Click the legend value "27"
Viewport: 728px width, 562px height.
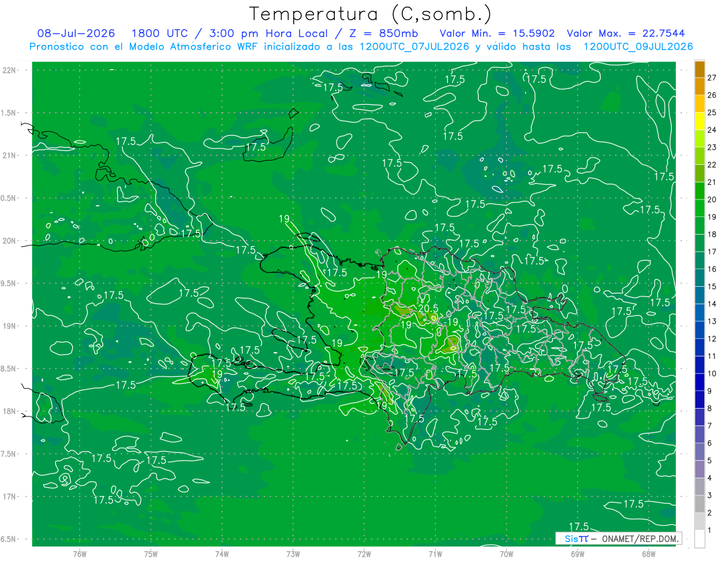click(712, 78)
